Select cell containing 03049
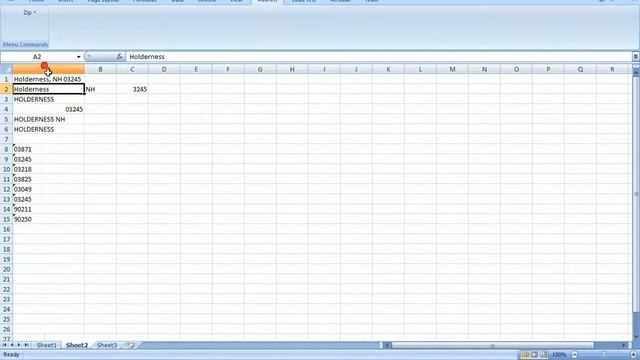The image size is (640, 360). click(x=49, y=189)
